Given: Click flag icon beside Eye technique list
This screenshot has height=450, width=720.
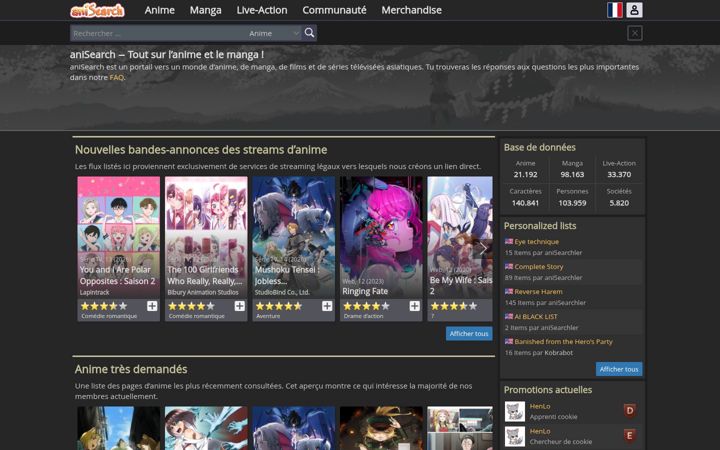Looking at the screenshot, I should 509,242.
